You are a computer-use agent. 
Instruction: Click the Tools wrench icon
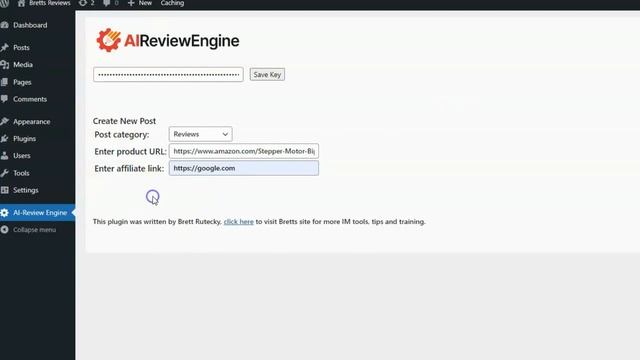[x=4, y=173]
